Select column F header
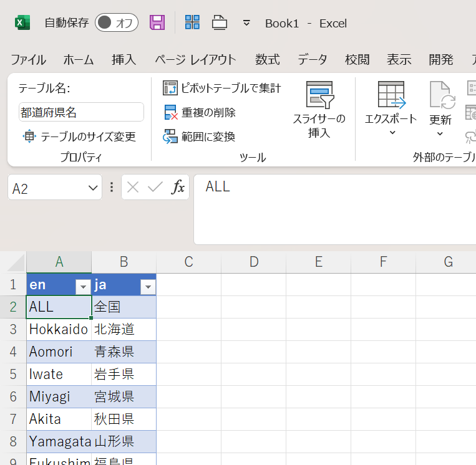Screen dimensions: 476x465 (384, 262)
